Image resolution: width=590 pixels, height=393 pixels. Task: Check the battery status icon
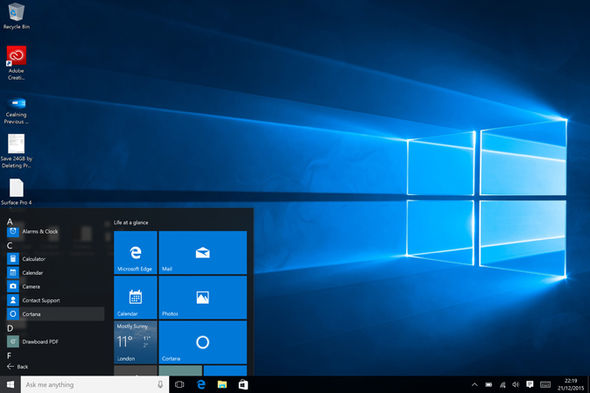[x=488, y=384]
